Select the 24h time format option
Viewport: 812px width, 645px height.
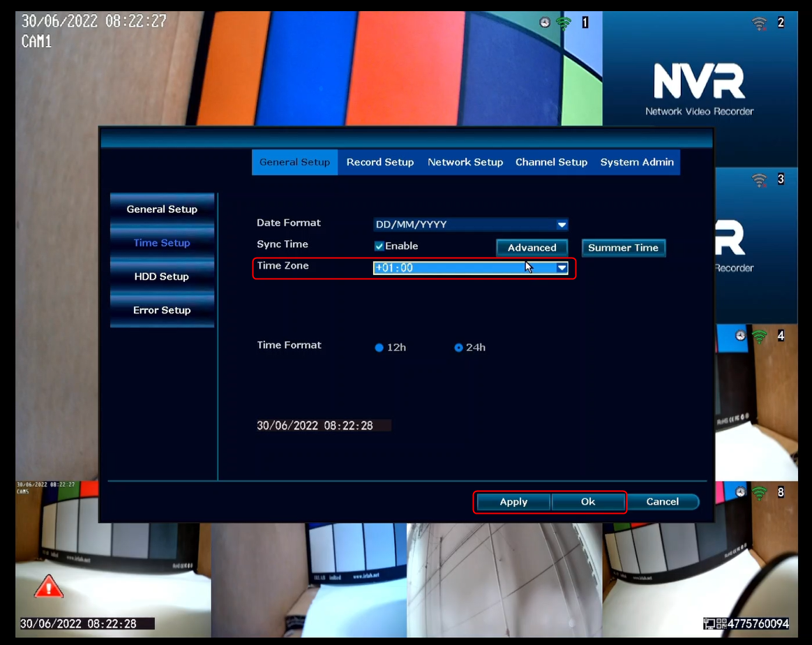458,348
